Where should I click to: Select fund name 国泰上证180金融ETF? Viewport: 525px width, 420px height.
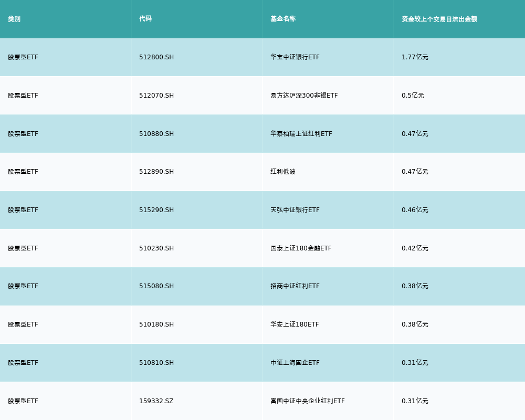tap(301, 248)
